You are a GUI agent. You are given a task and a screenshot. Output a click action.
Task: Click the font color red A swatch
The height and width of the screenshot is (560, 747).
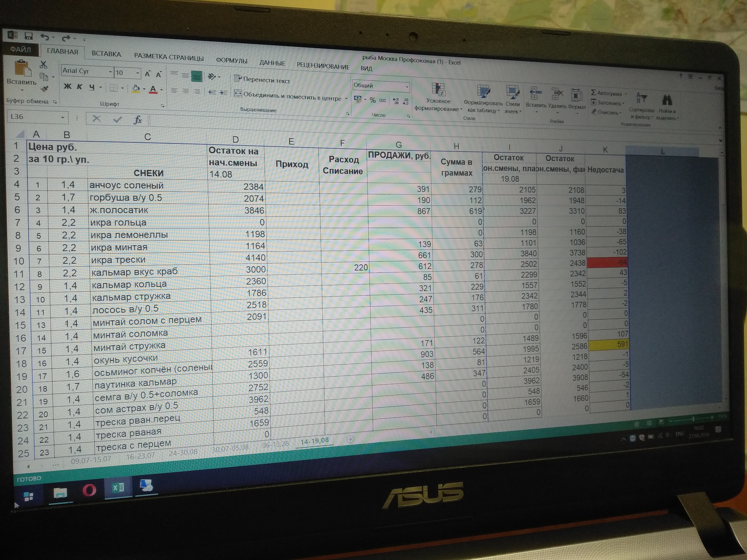(153, 89)
